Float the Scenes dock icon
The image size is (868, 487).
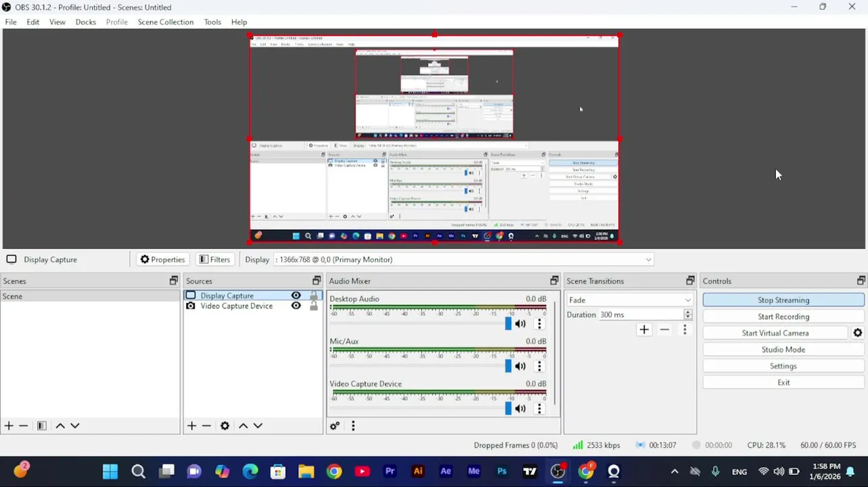pos(174,281)
